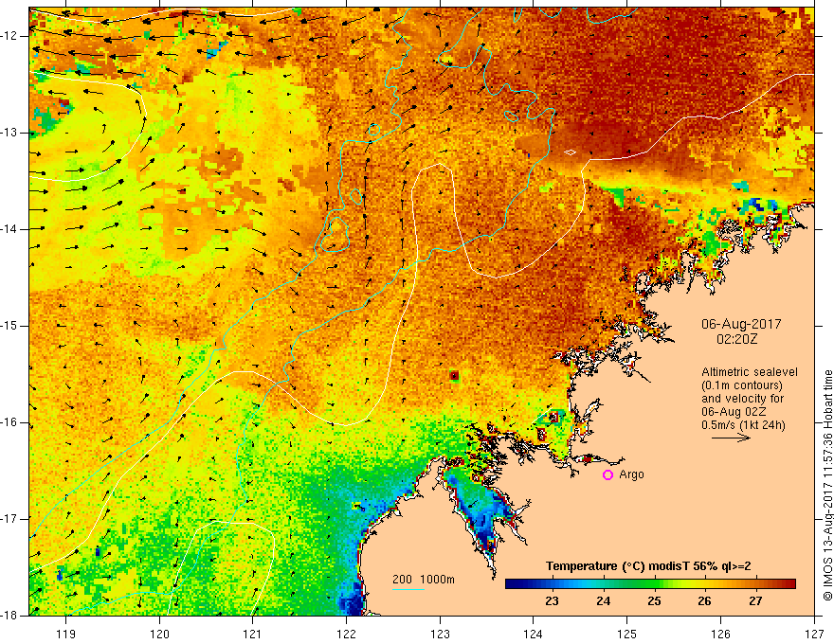Click latitude axis label -18
The width and height of the screenshot is (834, 644).
pos(10,616)
